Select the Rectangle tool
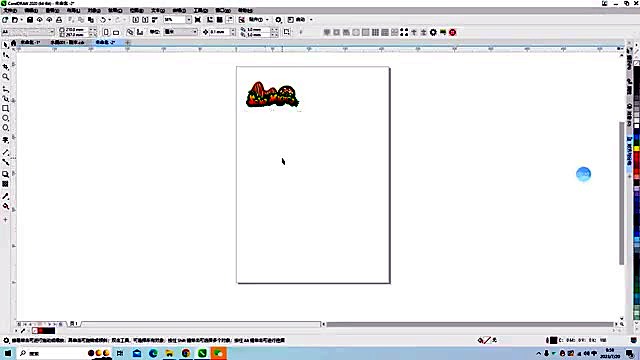Viewport: 640px width, 360px height. pyautogui.click(x=5, y=109)
